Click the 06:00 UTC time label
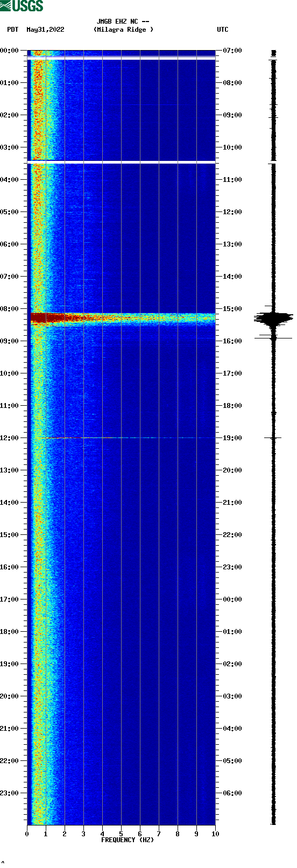This screenshot has height=868, width=297. (232, 793)
